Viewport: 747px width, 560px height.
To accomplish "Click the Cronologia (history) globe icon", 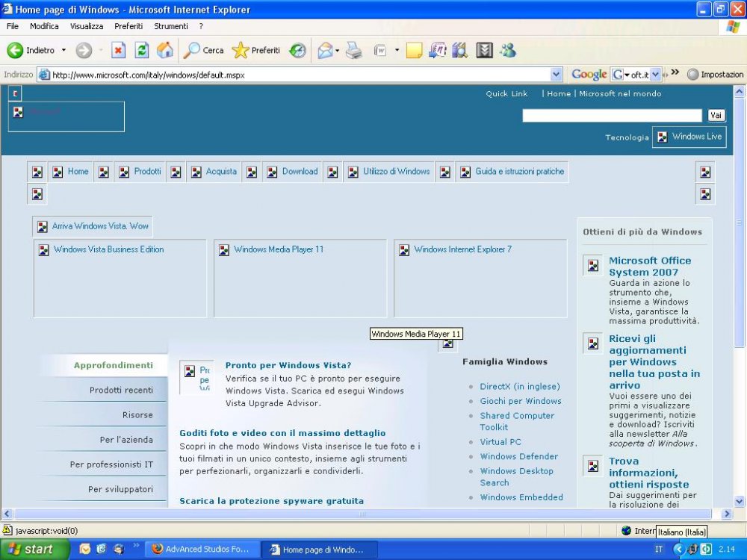I will tap(298, 50).
